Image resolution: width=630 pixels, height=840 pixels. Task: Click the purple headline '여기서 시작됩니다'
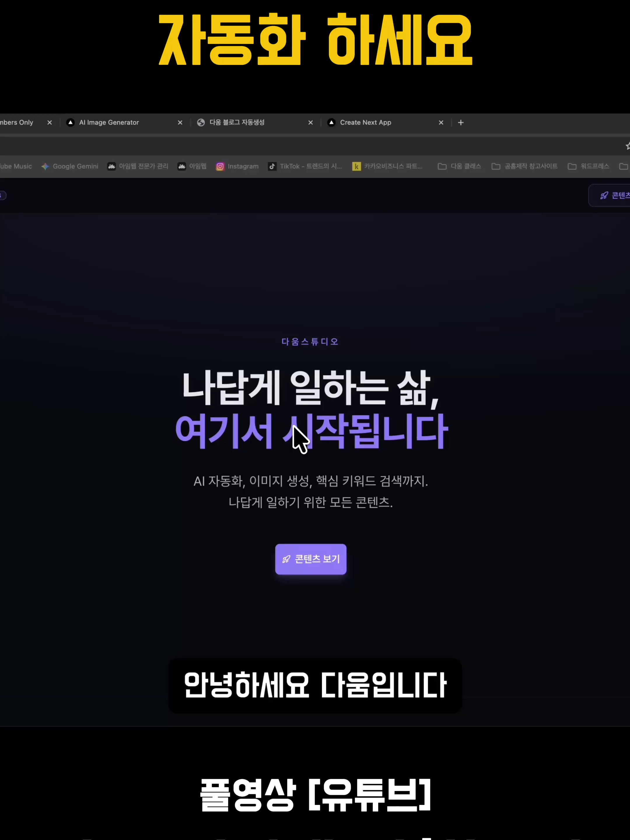tap(311, 431)
